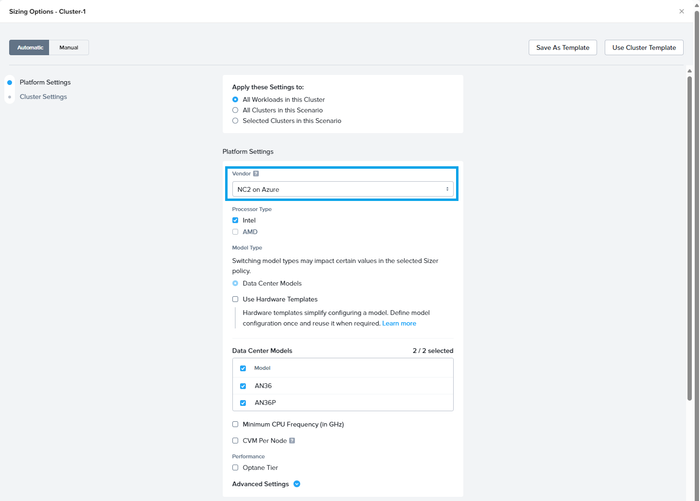Click the vertical scrollbar thumb
This screenshot has width=700, height=501.
click(689, 238)
